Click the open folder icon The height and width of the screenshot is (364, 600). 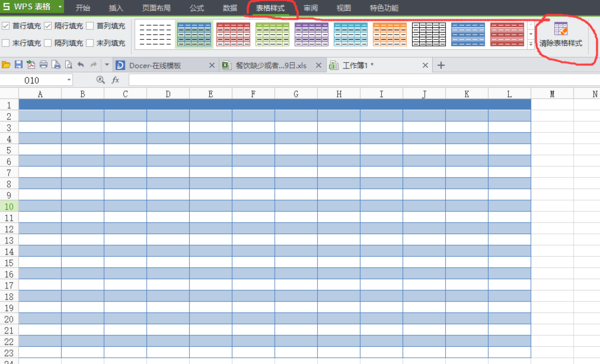tap(6, 65)
